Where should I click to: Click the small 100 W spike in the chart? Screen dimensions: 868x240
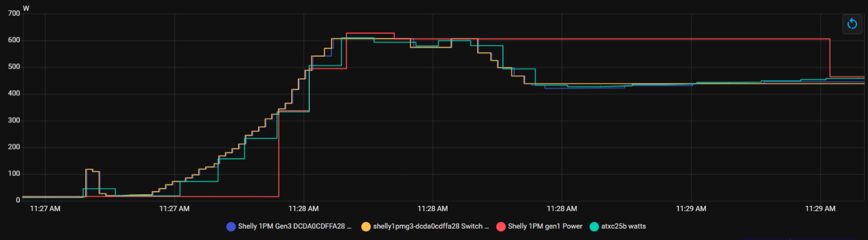coord(93,182)
